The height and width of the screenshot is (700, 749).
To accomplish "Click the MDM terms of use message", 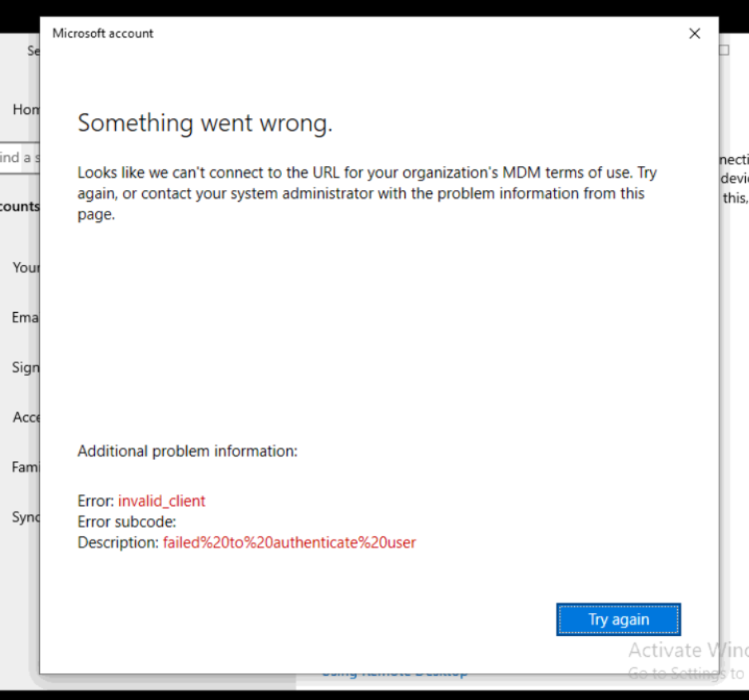I will pos(367,193).
